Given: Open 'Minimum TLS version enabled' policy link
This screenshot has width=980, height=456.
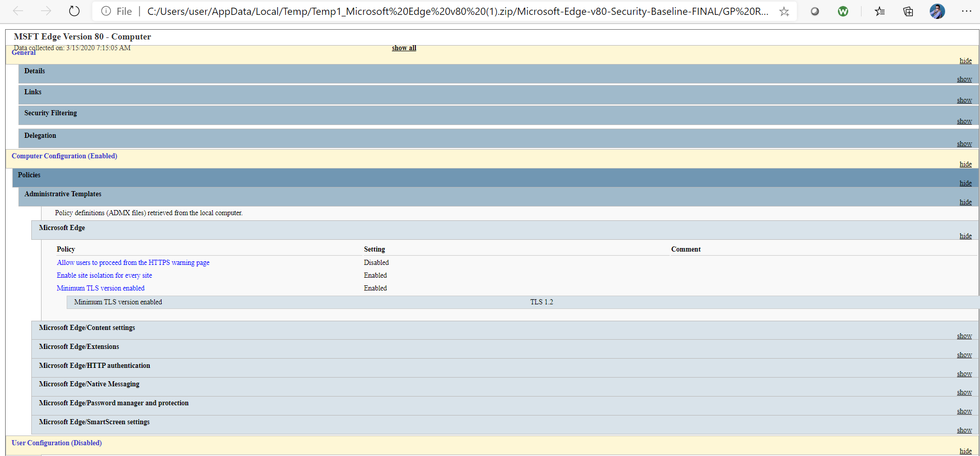Looking at the screenshot, I should (101, 288).
